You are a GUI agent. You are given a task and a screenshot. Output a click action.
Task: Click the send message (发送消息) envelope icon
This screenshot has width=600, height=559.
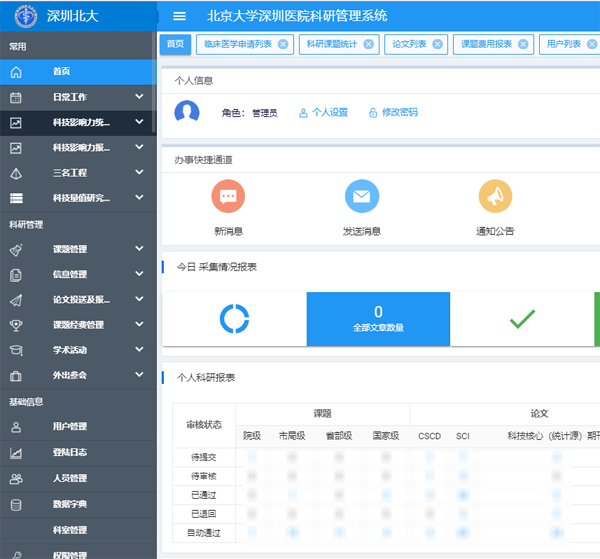tap(361, 197)
